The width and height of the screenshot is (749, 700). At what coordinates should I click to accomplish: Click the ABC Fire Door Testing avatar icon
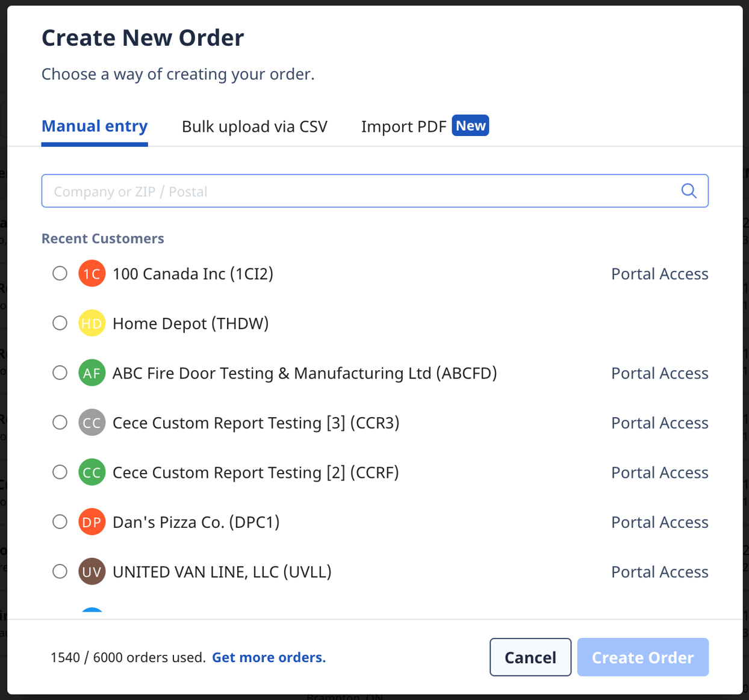pyautogui.click(x=92, y=373)
